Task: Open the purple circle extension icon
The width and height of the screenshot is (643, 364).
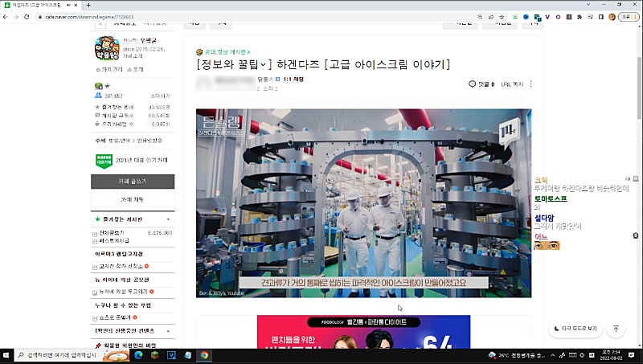Action: [558, 17]
